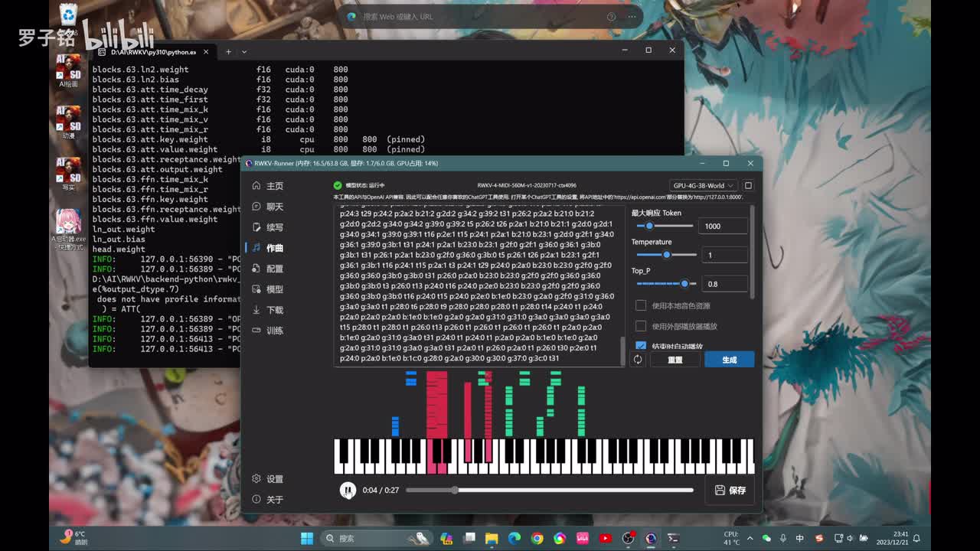Viewport: 980px width, 551px height.
Task: Go to the 续写 completion page
Action: pos(268,227)
